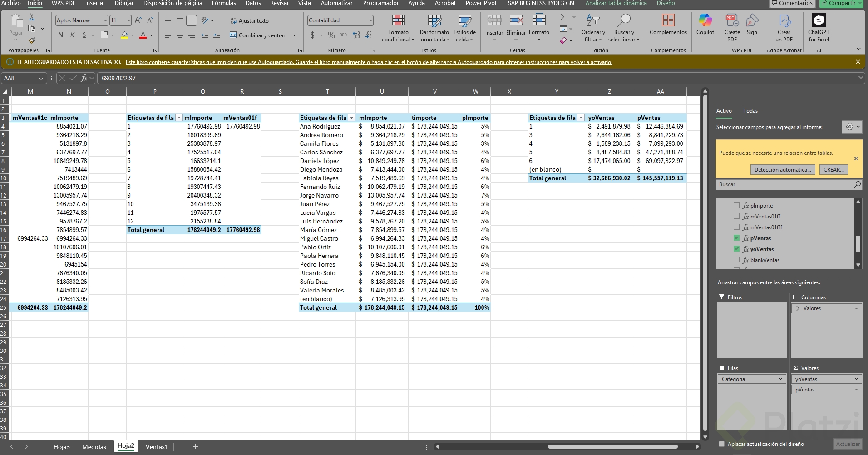The width and height of the screenshot is (868, 455).
Task: Open the Complementos add-ins button
Action: 668,25
